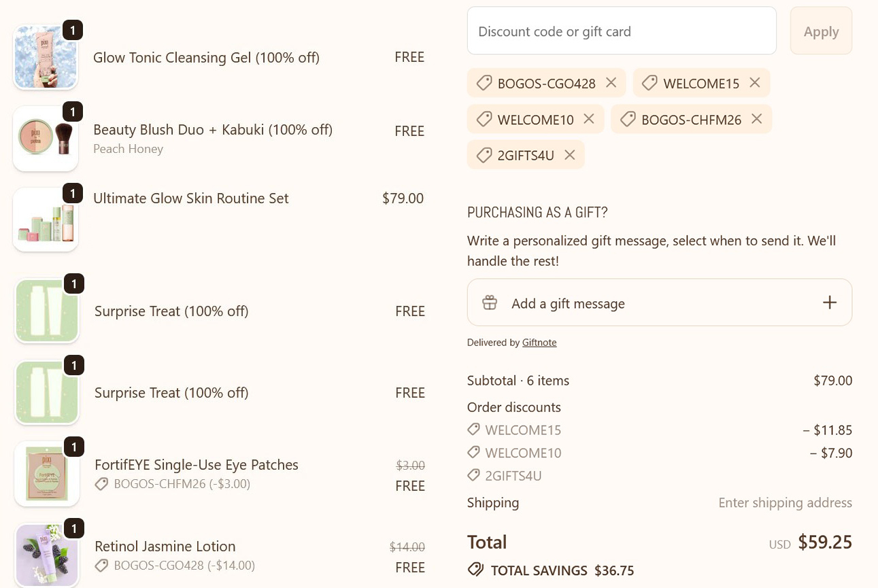Click quantity badge on Retinol Jasmine Lotion
Screen dimensions: 878x588
(x=74, y=528)
